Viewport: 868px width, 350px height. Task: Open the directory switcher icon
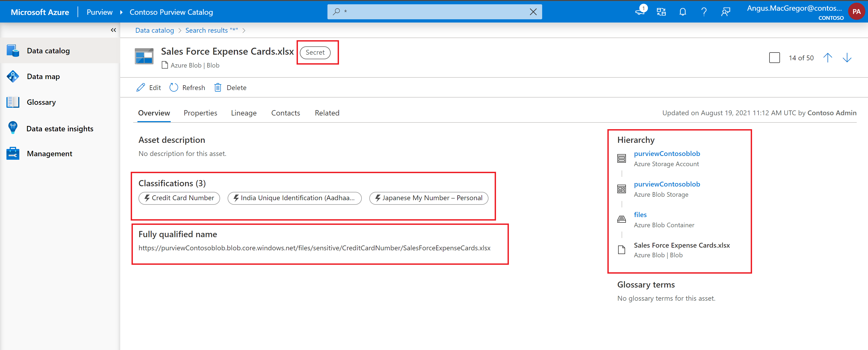661,12
